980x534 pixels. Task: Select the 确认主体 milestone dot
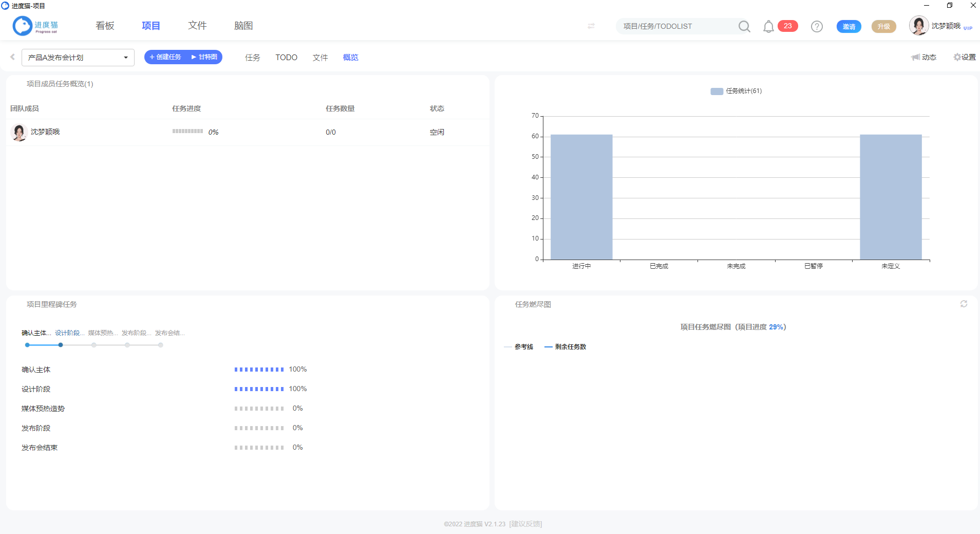tap(27, 345)
